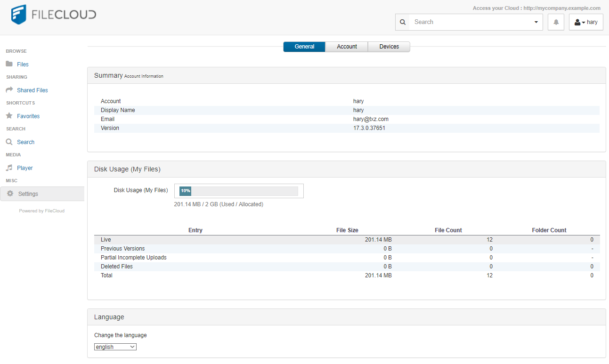
Task: Switch to the Account tab
Action: click(347, 47)
